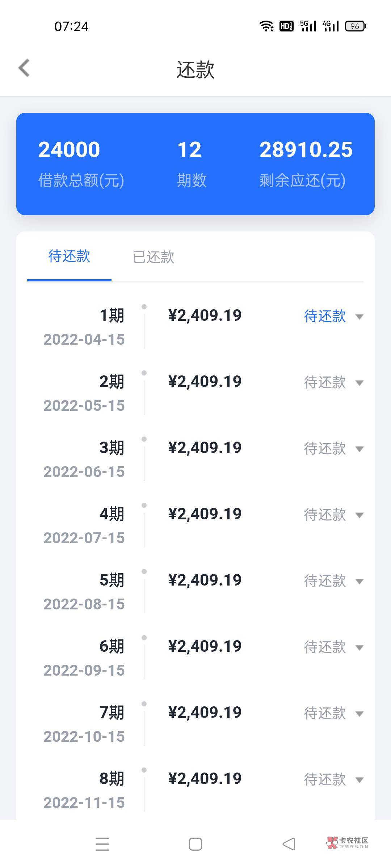391x868 pixels.
Task: Open the 6期 installment dropdown arrow
Action: point(360,648)
